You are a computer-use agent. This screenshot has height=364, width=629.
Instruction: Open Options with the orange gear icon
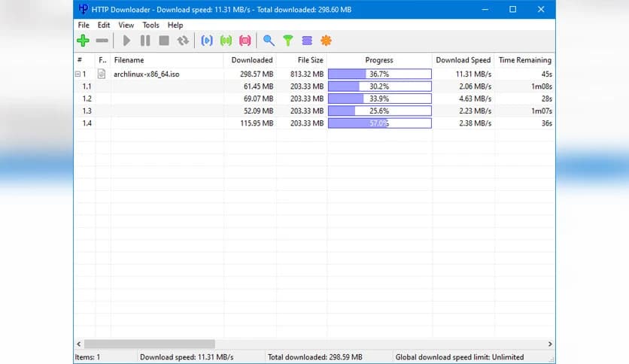point(326,41)
